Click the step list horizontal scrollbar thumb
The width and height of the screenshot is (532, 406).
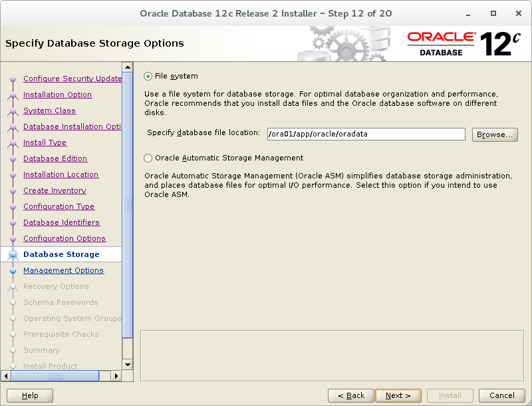click(55, 376)
